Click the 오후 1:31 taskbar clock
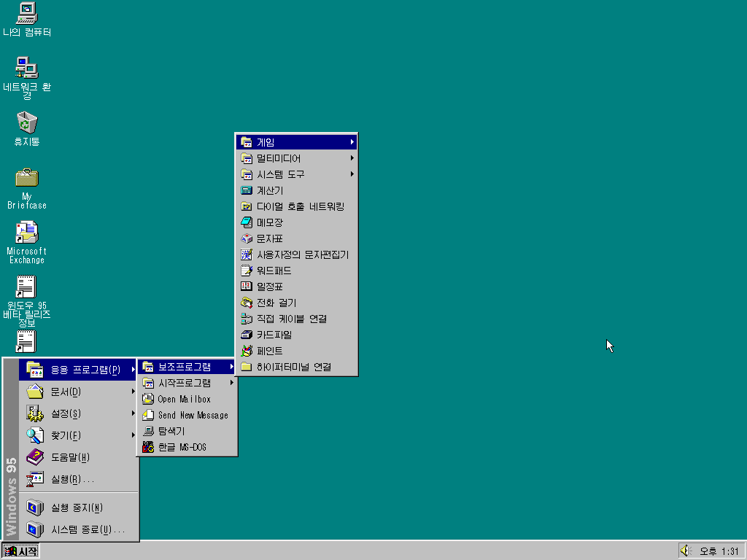Image resolution: width=747 pixels, height=560 pixels. pos(719,551)
